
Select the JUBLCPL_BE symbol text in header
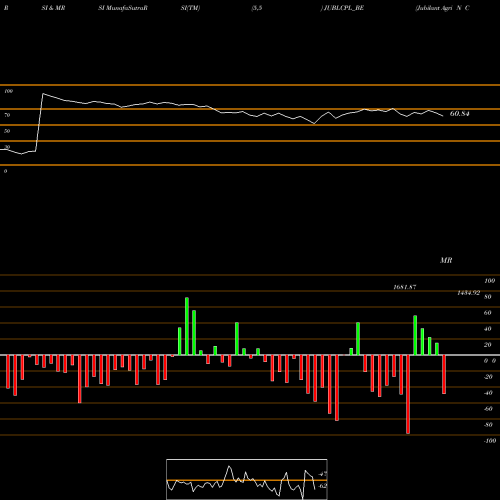pos(344,8)
